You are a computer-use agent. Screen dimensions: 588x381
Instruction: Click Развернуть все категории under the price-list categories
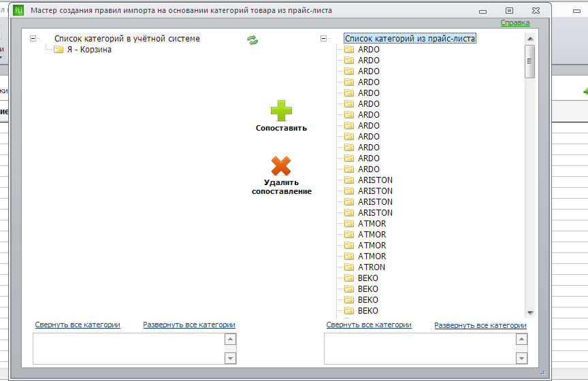(x=480, y=325)
